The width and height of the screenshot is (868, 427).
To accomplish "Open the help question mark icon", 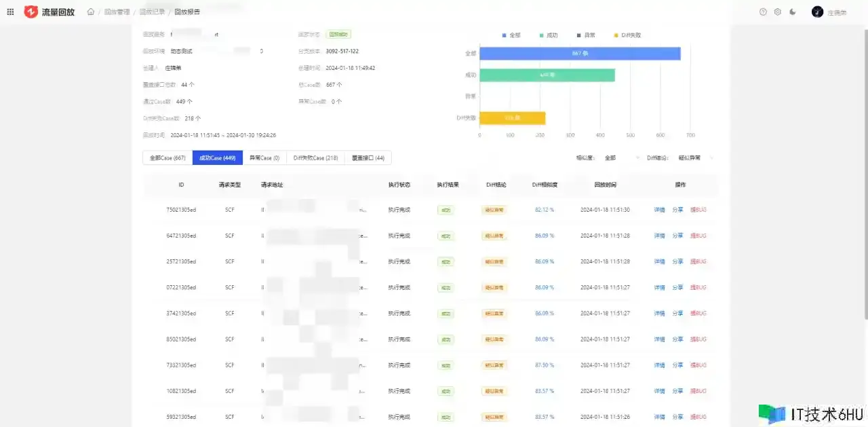I will [763, 12].
